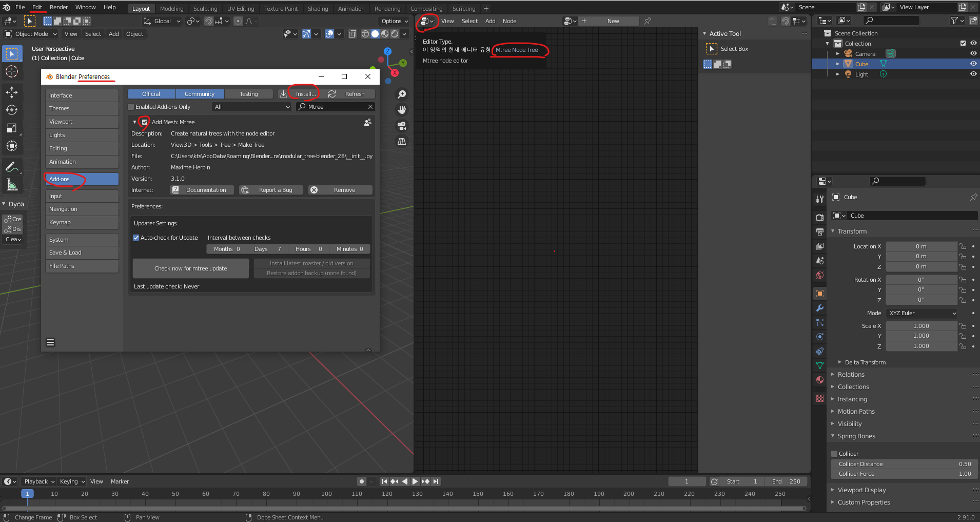Expand the Viewport Display panel

point(861,490)
